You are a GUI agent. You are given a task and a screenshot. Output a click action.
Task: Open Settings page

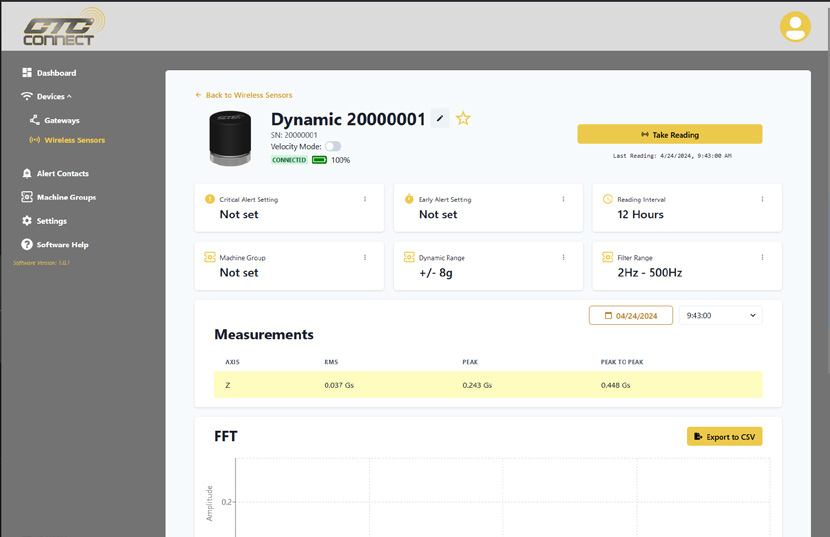pyautogui.click(x=52, y=221)
